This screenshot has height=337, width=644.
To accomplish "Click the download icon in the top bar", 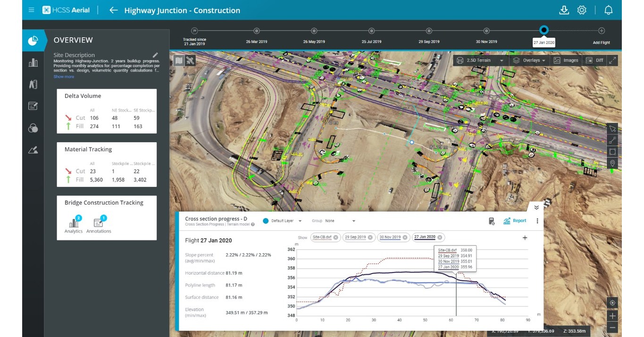I will coord(564,10).
